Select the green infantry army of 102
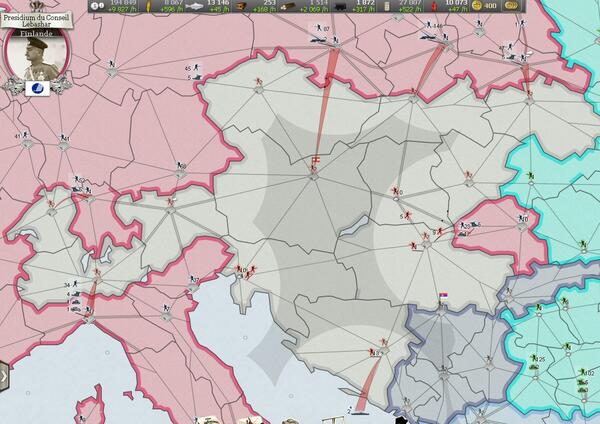This screenshot has width=600, height=424. [x=586, y=372]
